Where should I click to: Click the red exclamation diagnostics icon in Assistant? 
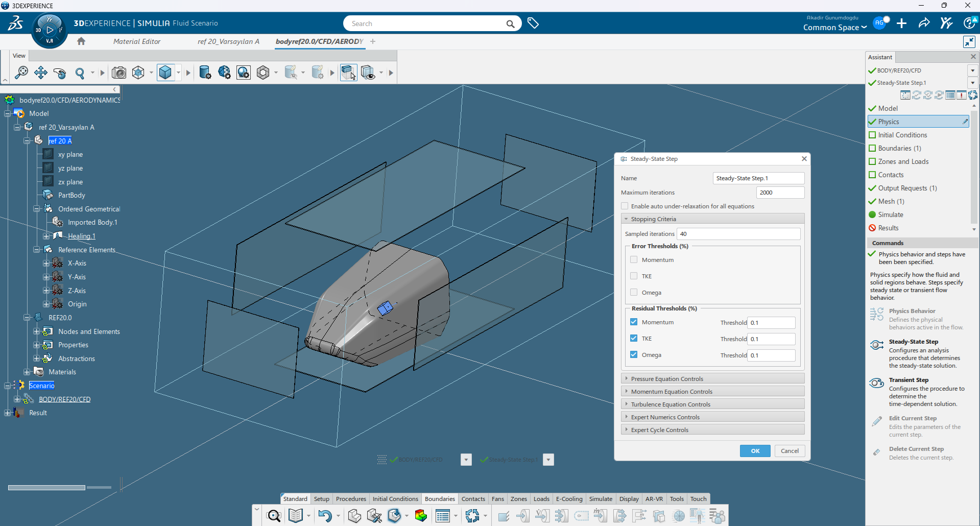[962, 95]
